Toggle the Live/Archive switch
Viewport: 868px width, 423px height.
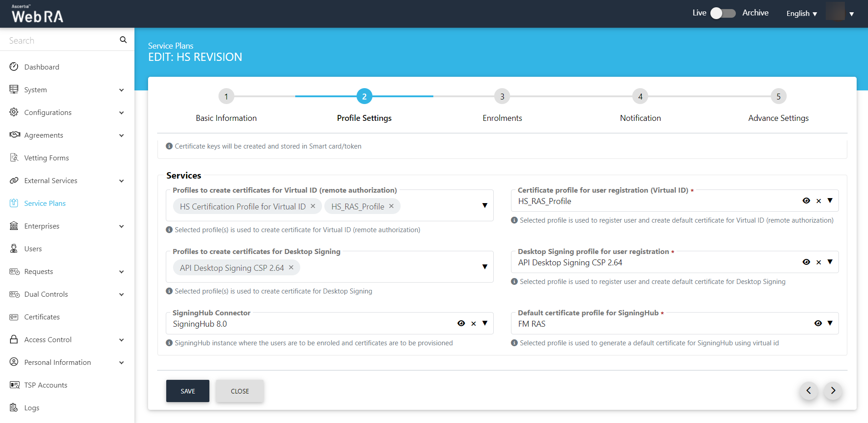click(x=723, y=13)
